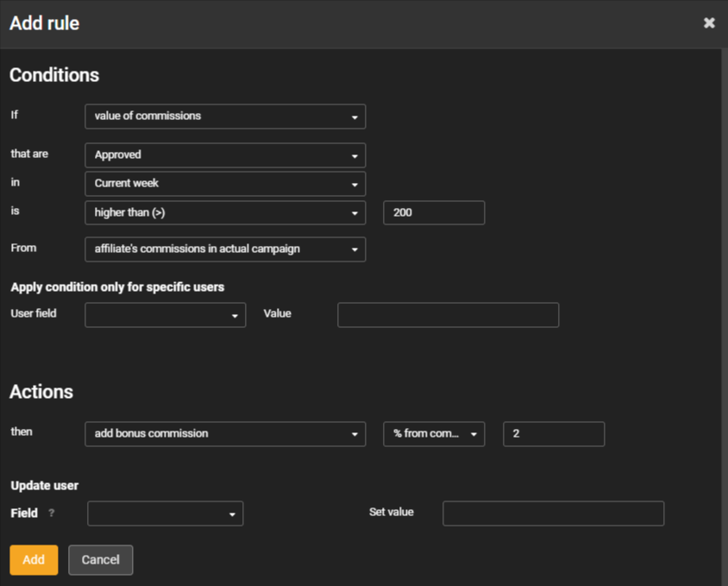The width and height of the screenshot is (728, 586).
Task: Click the Set value input field
Action: (554, 514)
